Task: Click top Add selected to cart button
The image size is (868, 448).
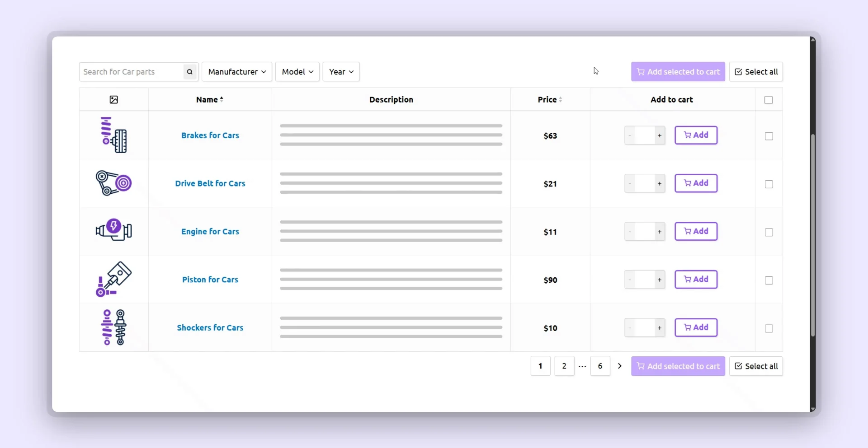Action: point(678,72)
